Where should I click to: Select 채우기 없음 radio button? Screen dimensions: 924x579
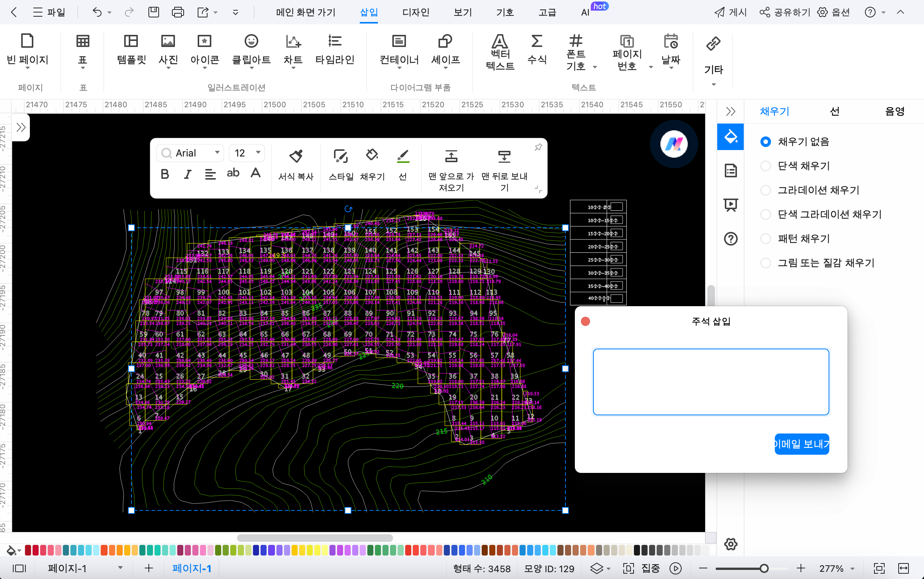[x=765, y=141]
